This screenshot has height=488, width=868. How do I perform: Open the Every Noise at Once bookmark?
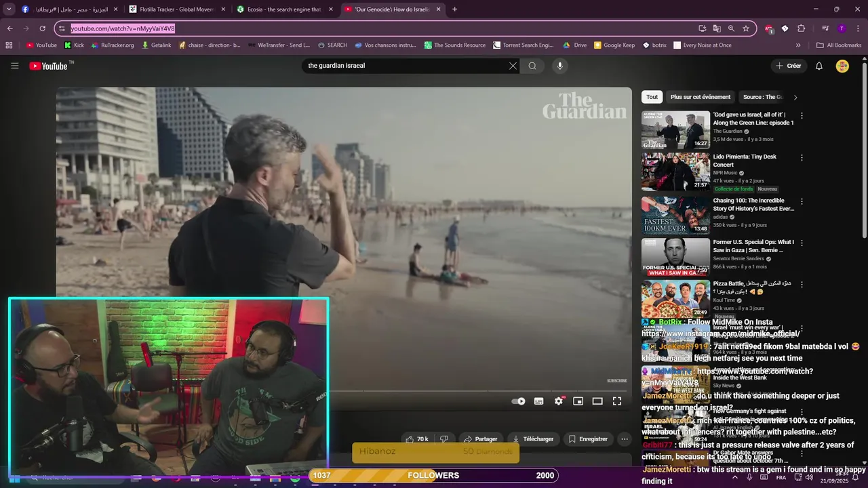point(703,45)
